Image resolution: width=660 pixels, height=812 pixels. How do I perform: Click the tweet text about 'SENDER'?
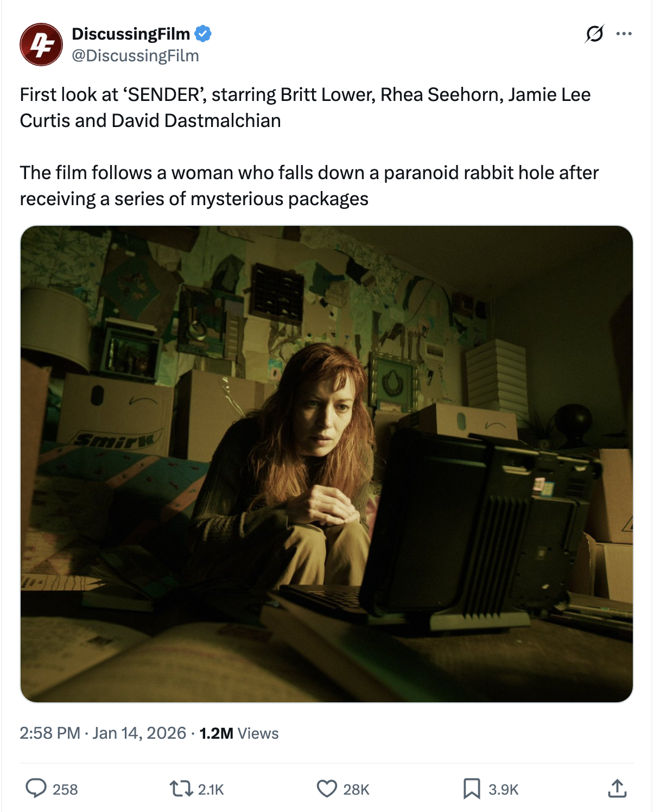coord(305,107)
